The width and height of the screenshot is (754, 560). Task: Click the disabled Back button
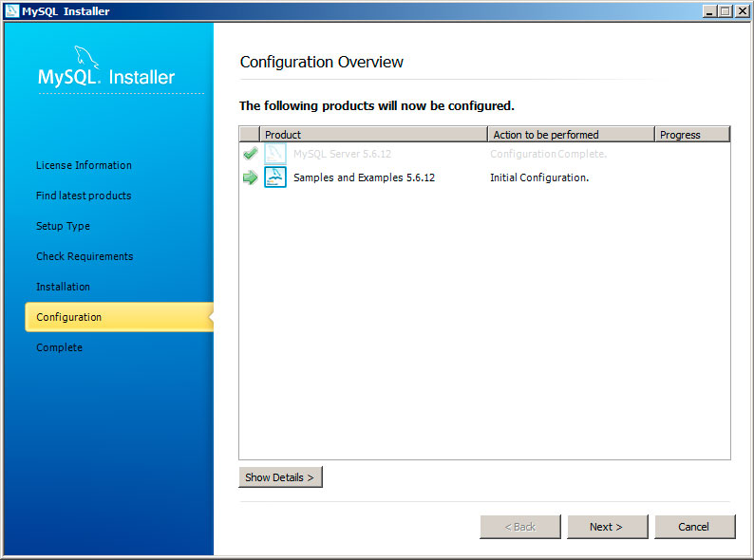pyautogui.click(x=519, y=527)
